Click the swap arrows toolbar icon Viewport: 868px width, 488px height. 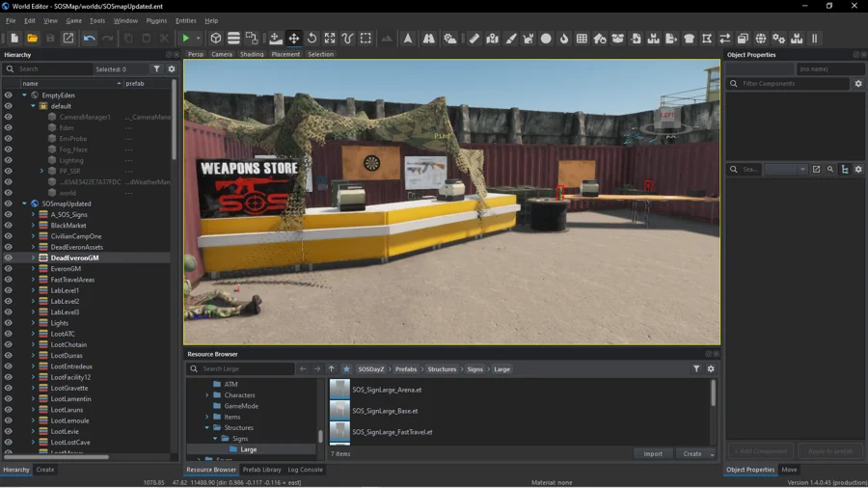724,39
